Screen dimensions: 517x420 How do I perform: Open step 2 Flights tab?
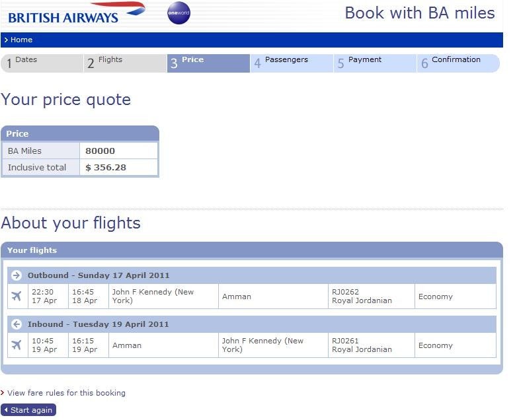click(126, 63)
